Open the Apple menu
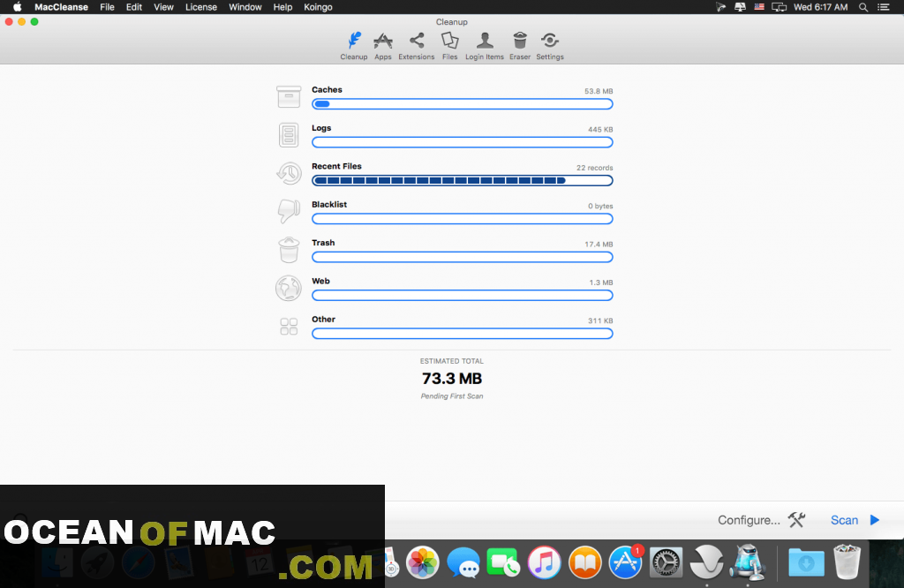The width and height of the screenshot is (904, 588). pyautogui.click(x=18, y=7)
